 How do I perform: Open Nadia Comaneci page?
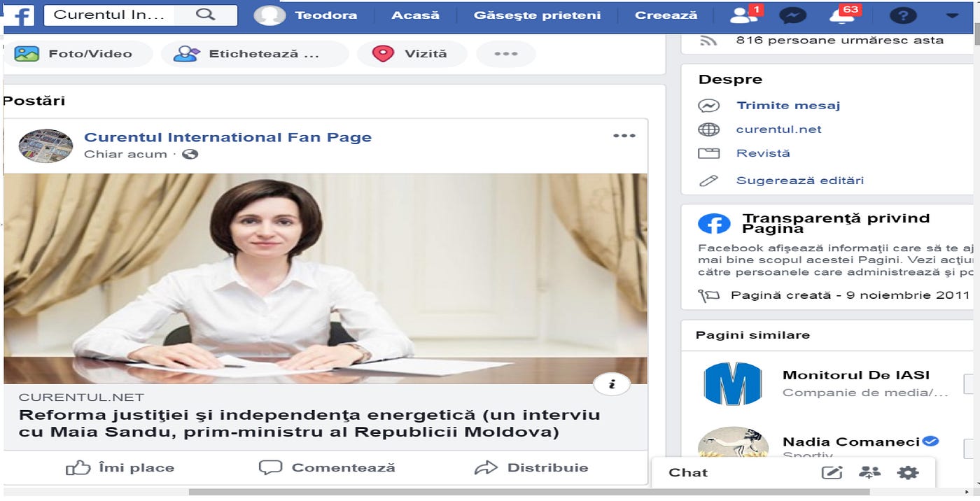tap(851, 442)
